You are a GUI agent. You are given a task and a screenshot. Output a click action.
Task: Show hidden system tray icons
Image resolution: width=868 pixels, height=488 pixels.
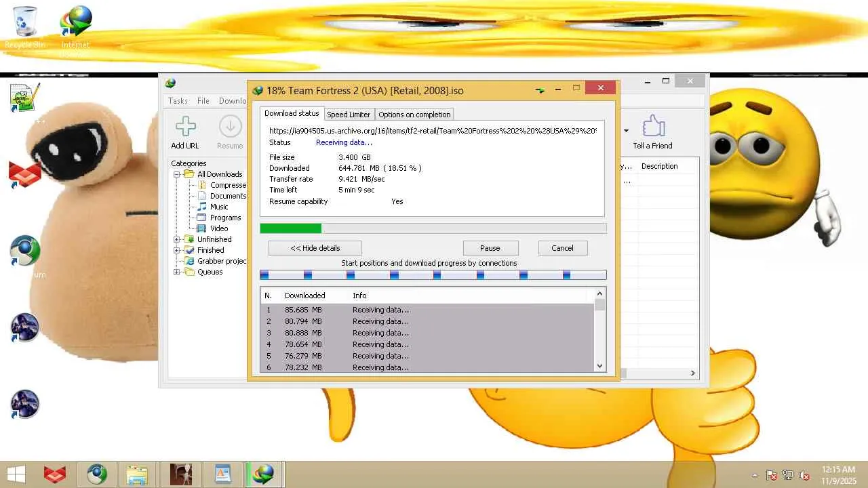tap(755, 475)
